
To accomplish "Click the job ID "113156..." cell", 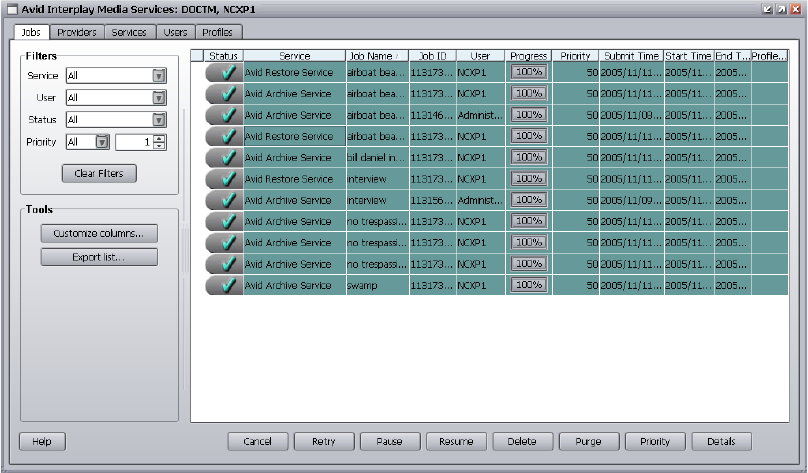I will tap(432, 200).
